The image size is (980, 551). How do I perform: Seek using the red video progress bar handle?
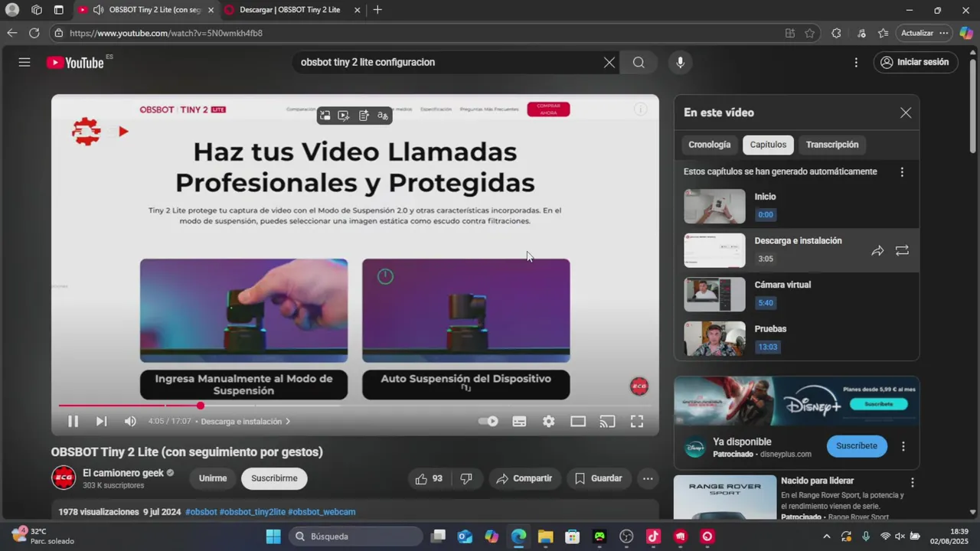(x=201, y=406)
